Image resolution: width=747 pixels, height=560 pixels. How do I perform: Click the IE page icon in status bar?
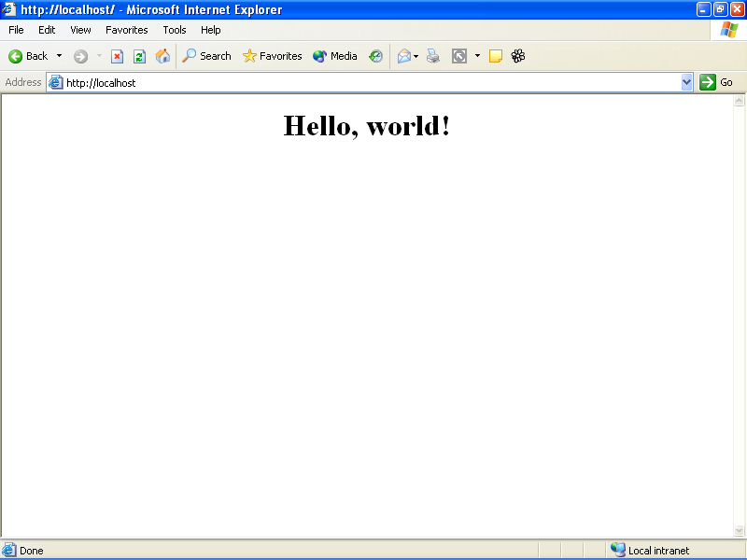click(x=9, y=550)
